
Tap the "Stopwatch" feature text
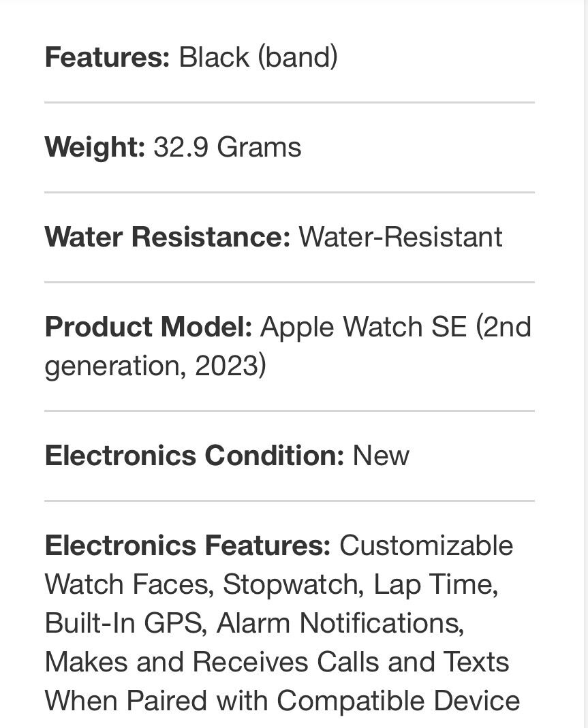click(x=291, y=584)
